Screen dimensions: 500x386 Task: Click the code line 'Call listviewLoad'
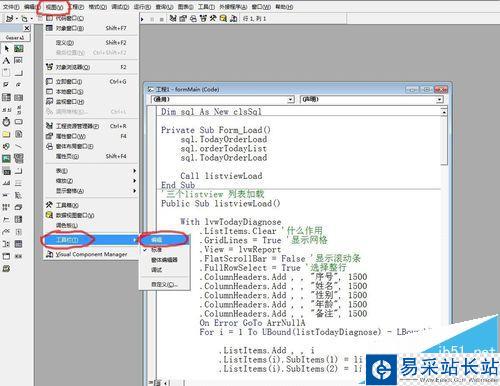(221, 176)
